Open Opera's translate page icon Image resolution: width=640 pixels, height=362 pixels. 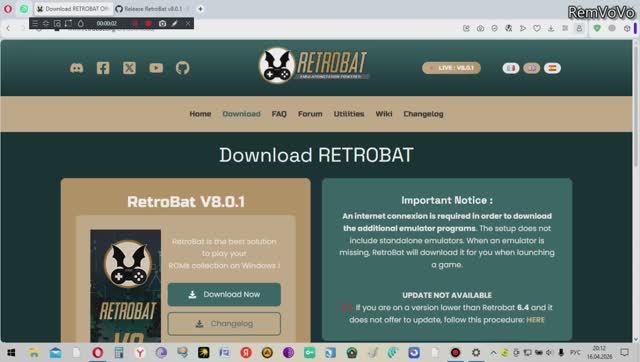509,28
